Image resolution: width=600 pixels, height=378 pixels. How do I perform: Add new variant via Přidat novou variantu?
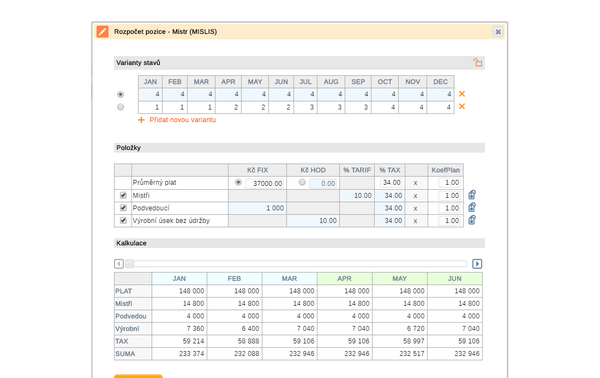point(183,120)
